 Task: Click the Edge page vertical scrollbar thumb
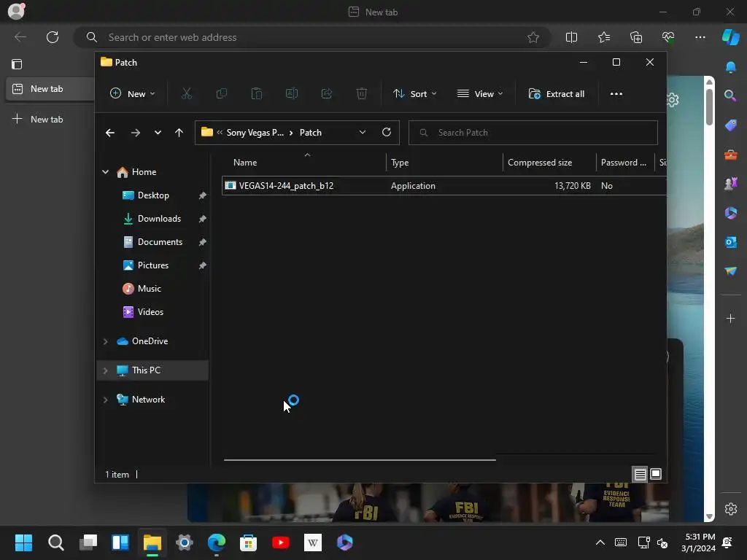pos(709,106)
